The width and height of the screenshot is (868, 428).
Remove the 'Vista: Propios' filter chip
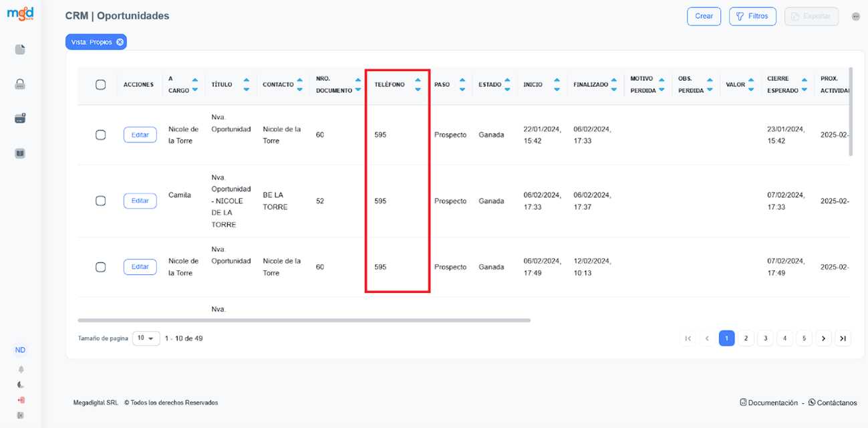click(120, 42)
